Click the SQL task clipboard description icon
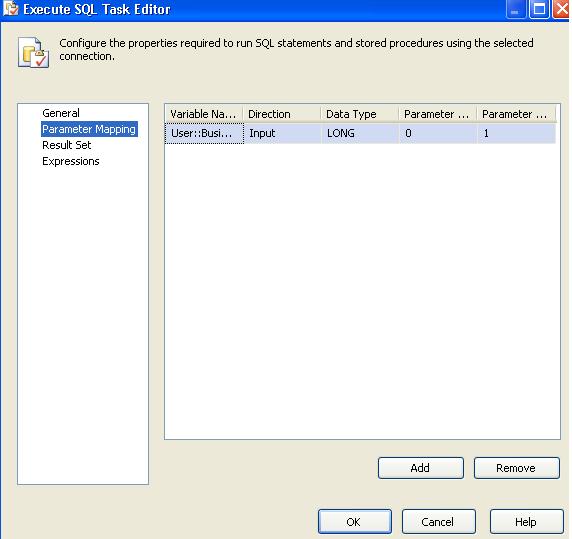This screenshot has width=572, height=539. [33, 52]
